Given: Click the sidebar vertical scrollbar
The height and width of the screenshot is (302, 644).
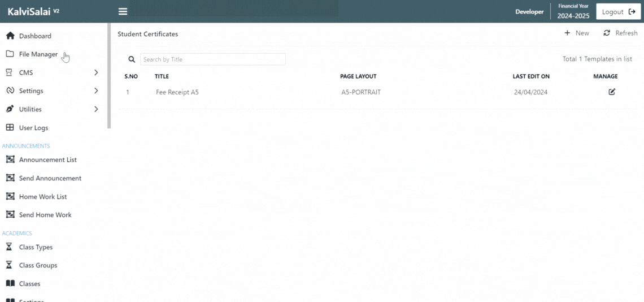Looking at the screenshot, I should pyautogui.click(x=109, y=76).
